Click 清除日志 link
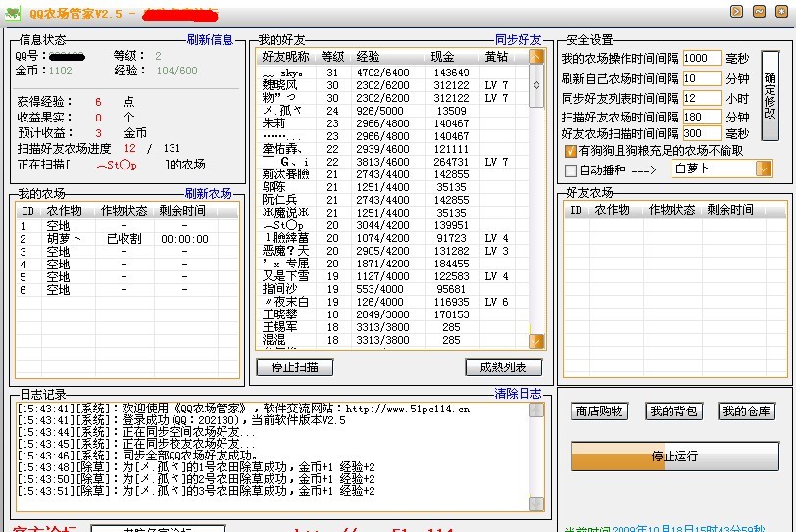Screen dimensions: 796x532 [518, 393]
